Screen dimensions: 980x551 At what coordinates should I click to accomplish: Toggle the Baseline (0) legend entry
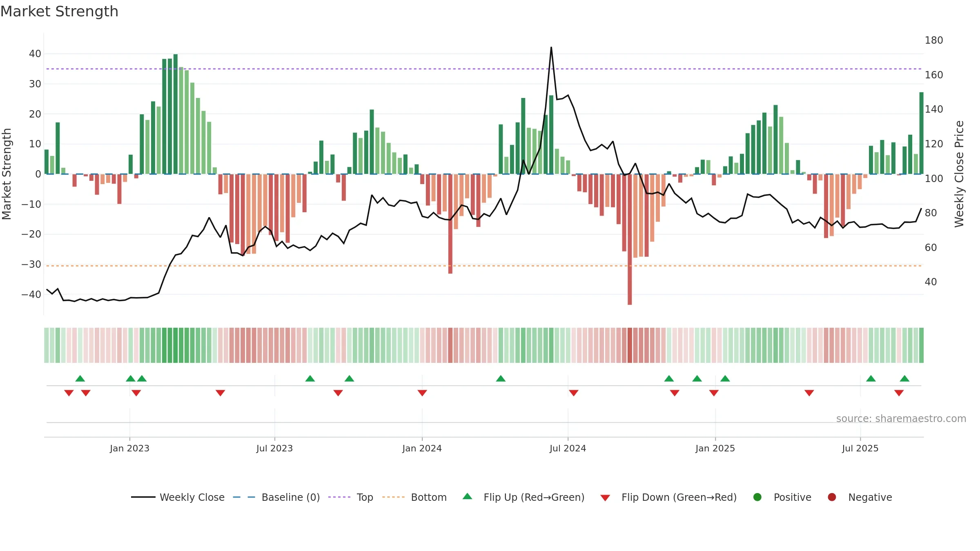click(x=276, y=497)
